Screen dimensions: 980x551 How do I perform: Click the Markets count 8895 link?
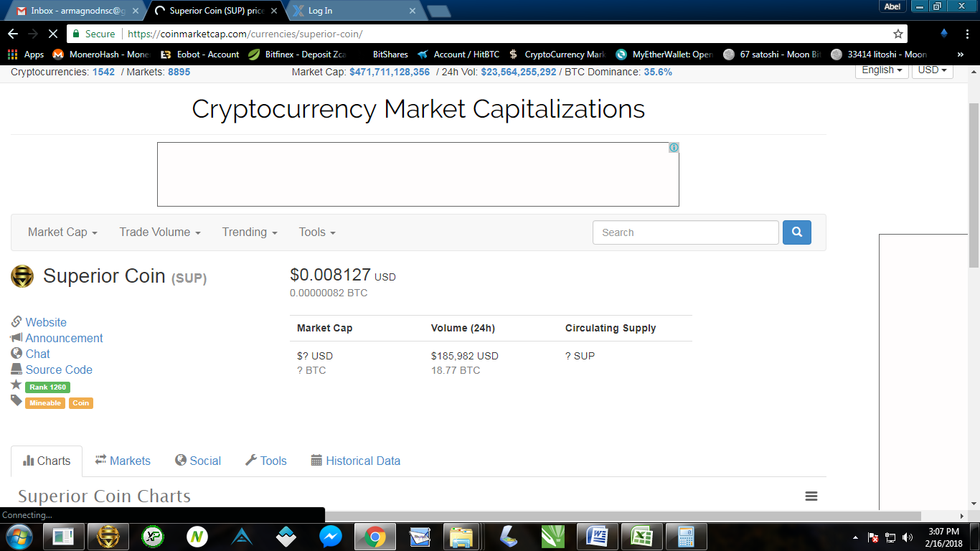[179, 72]
